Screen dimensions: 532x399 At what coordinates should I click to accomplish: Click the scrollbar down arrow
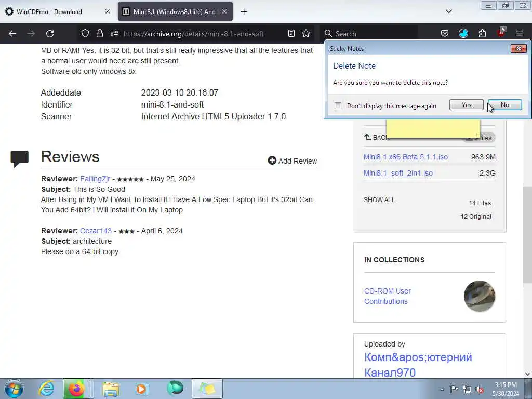tap(527, 374)
